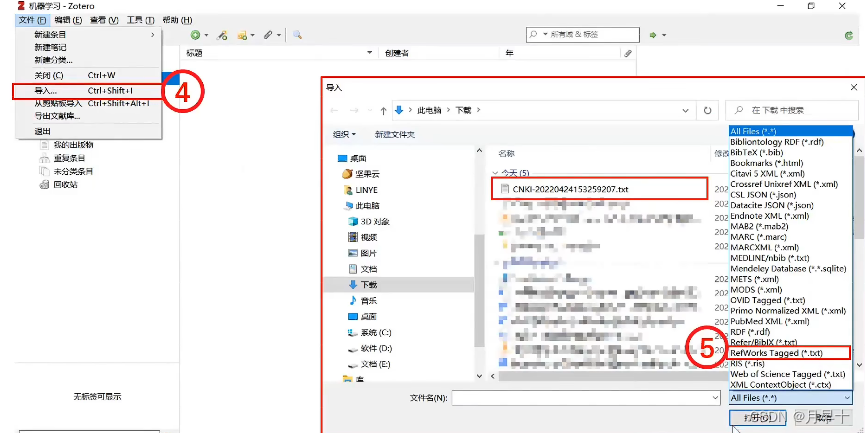Select Web of Science Tagged (*.txt) option
Screen dimensions: 865x433
(x=791, y=374)
